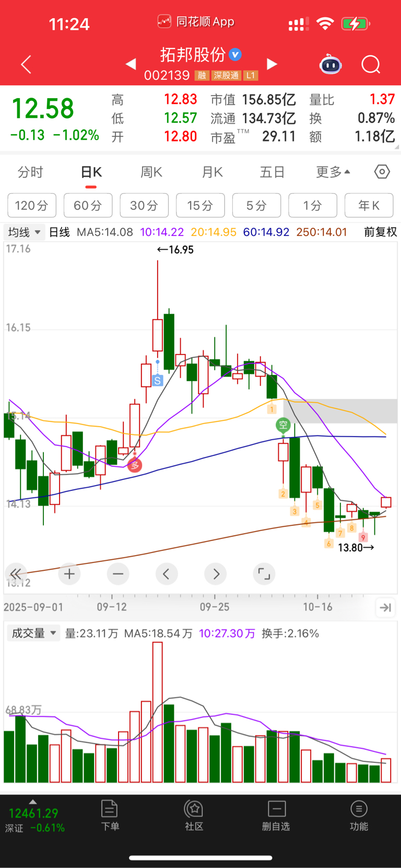Tap the blue verified badge beside 拓邦股份
This screenshot has height=868, width=401.
click(x=235, y=54)
